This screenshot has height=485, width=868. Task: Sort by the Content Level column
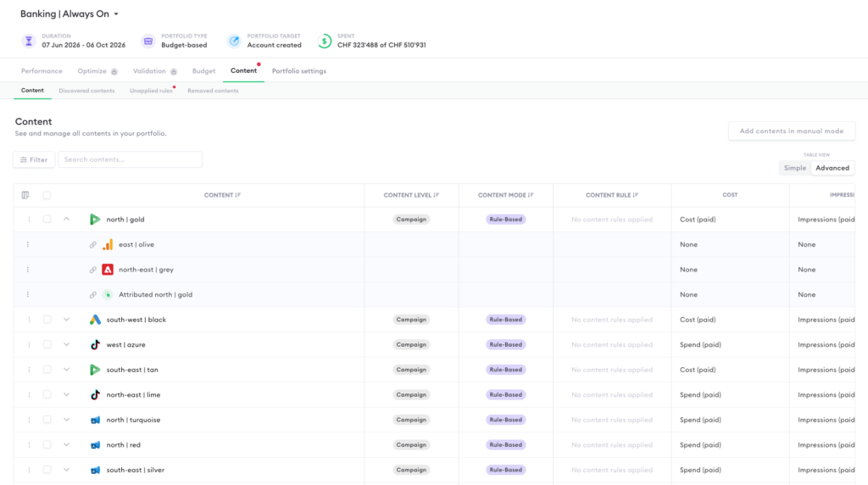tap(411, 195)
